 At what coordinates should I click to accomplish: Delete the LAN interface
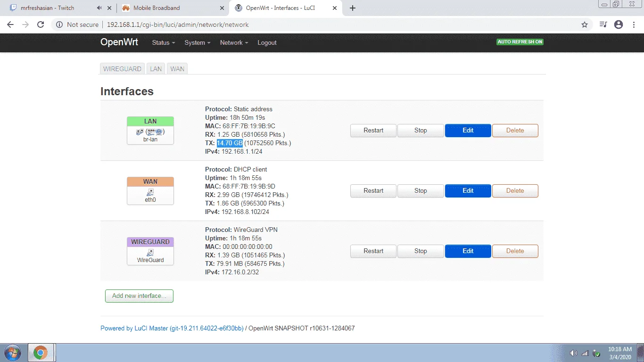click(515, 131)
